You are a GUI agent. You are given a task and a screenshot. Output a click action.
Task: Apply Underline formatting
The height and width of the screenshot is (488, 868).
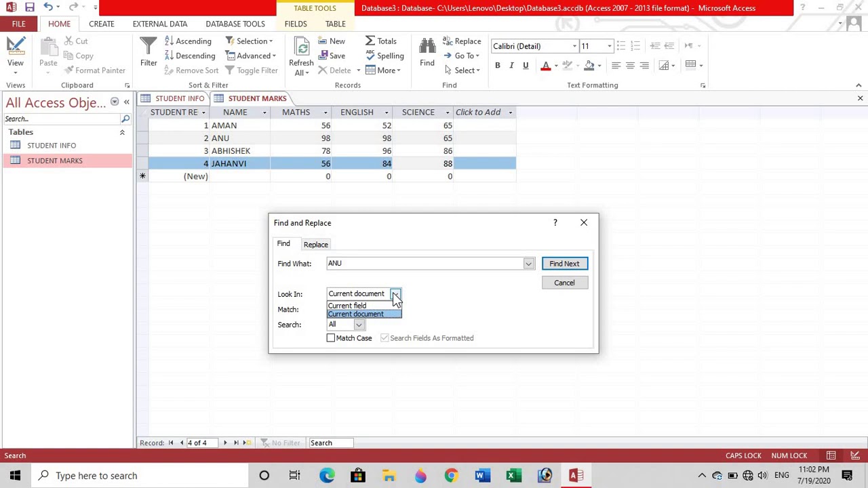coord(525,66)
